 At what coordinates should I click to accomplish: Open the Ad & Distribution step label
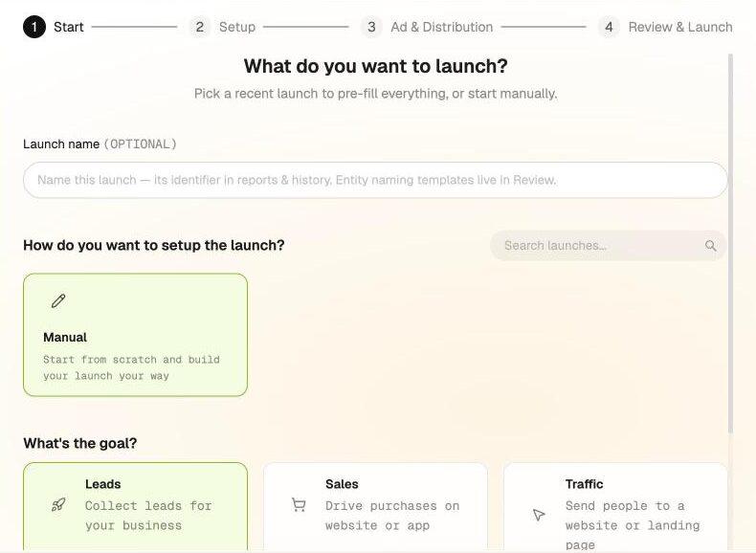point(442,27)
